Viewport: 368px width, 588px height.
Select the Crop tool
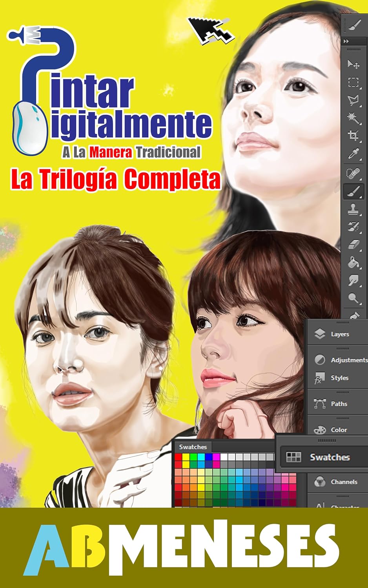click(353, 136)
